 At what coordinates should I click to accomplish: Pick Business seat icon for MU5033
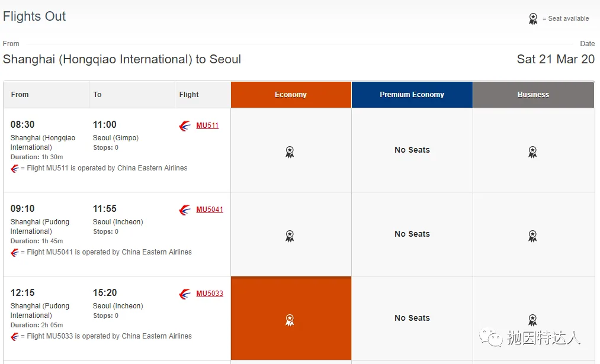tap(532, 320)
